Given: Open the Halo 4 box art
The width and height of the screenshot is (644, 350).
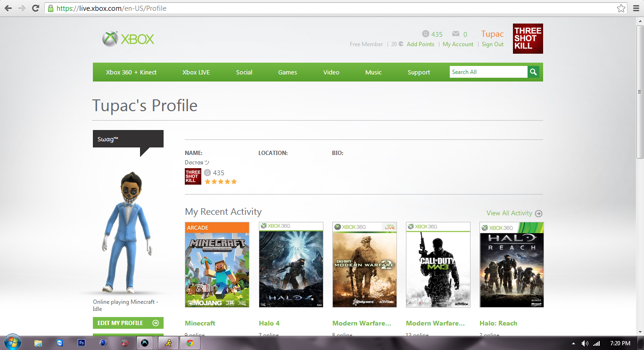Looking at the screenshot, I should click(291, 265).
